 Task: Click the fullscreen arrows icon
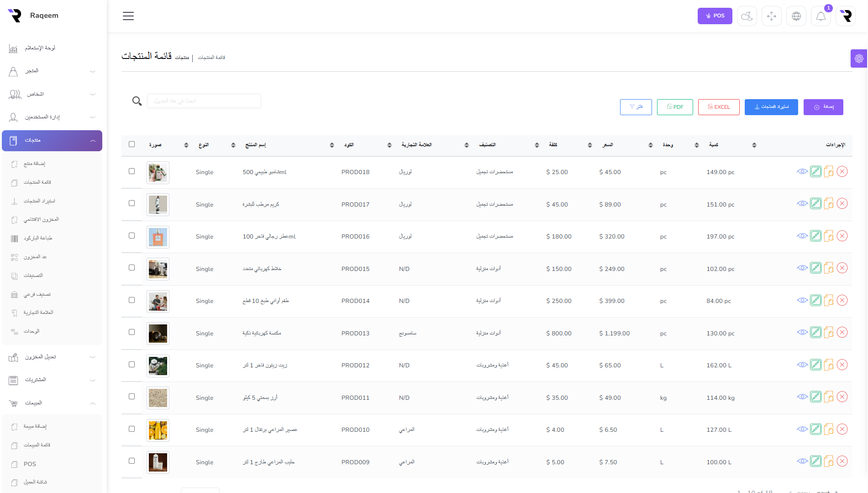pos(771,16)
